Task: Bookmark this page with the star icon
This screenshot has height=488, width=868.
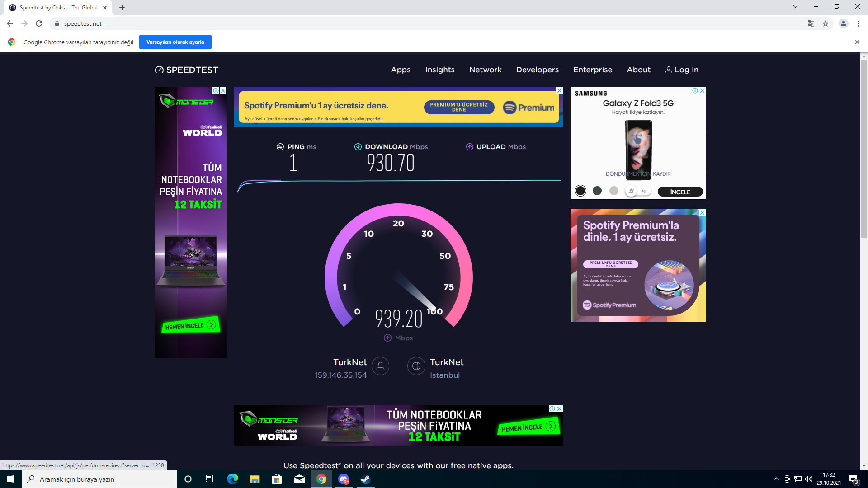Action: click(826, 23)
